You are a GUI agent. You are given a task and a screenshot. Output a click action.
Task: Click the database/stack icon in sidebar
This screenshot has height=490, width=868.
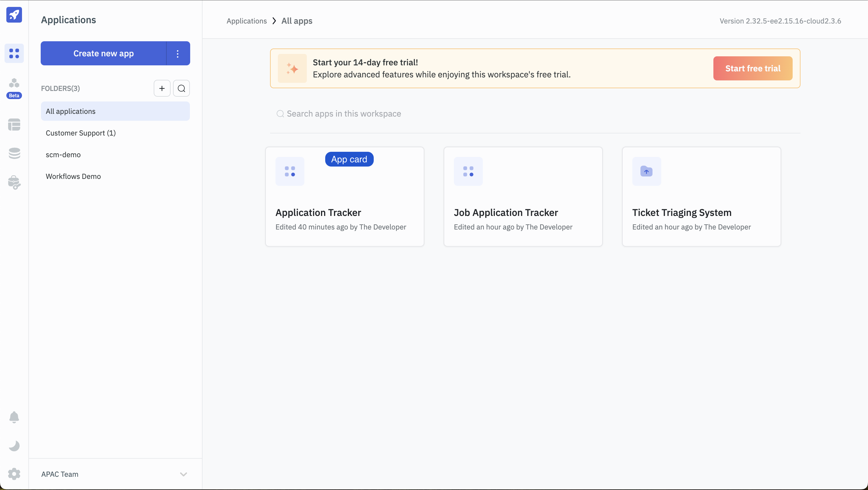tap(14, 154)
